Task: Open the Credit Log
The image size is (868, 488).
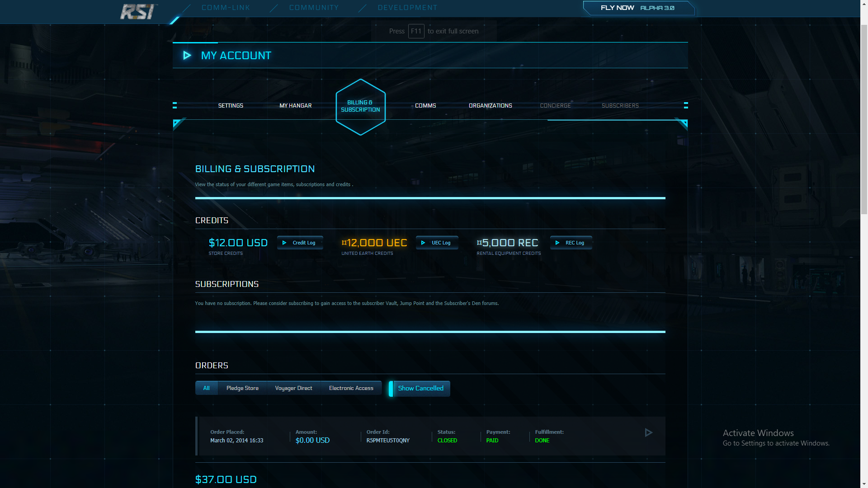Action: (300, 243)
